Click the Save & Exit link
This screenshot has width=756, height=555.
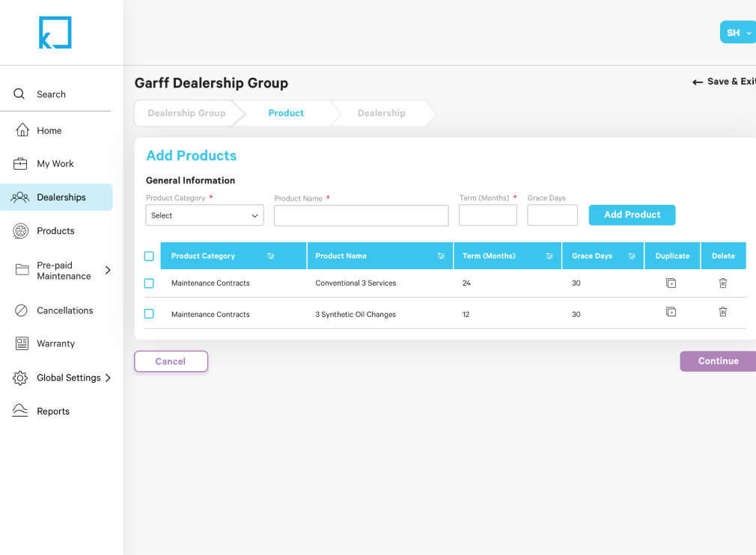click(731, 82)
